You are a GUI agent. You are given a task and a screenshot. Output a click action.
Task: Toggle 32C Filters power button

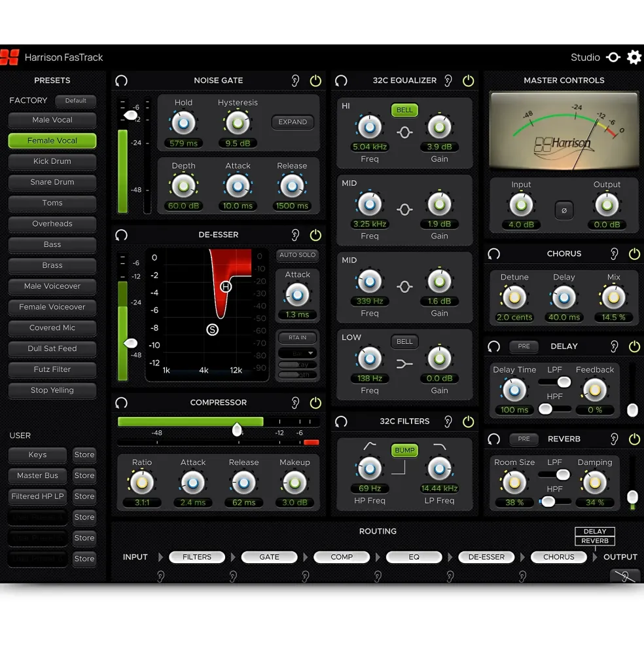(468, 421)
